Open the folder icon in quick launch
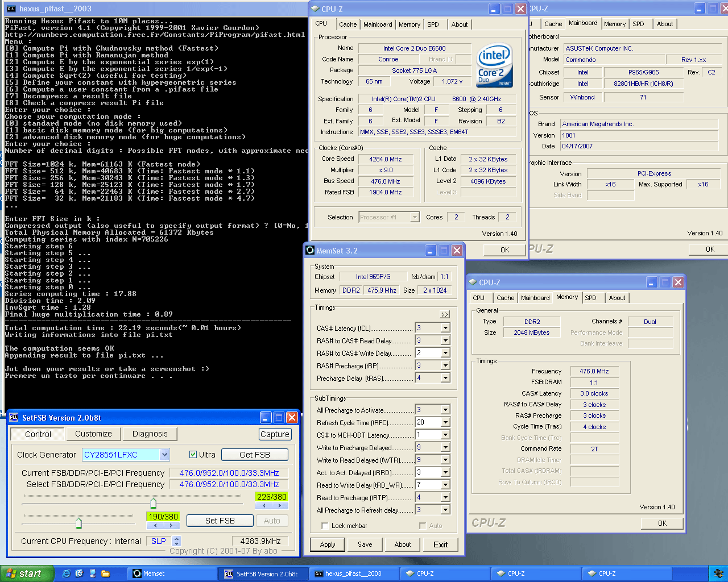Viewport: 728px width, 582px height. pos(105,573)
